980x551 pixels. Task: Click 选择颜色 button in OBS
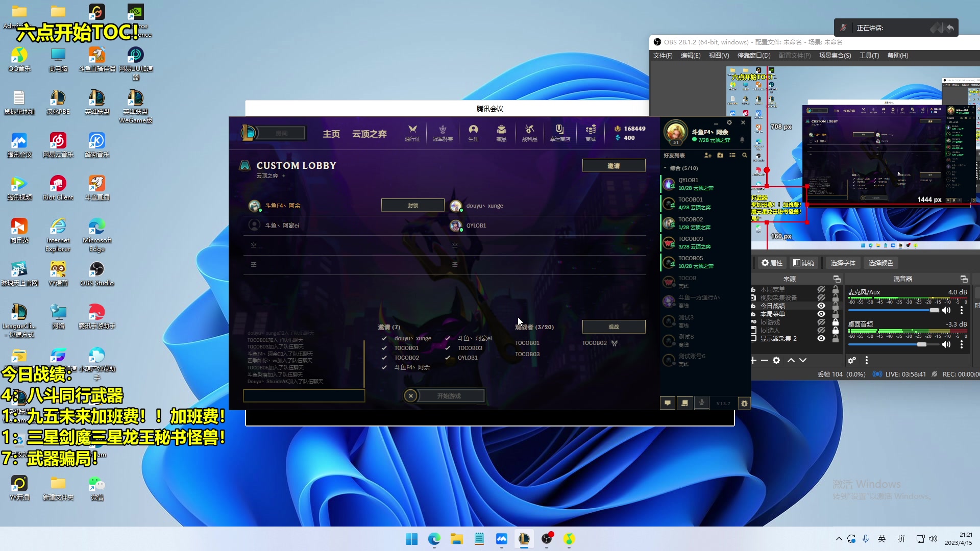tap(880, 263)
